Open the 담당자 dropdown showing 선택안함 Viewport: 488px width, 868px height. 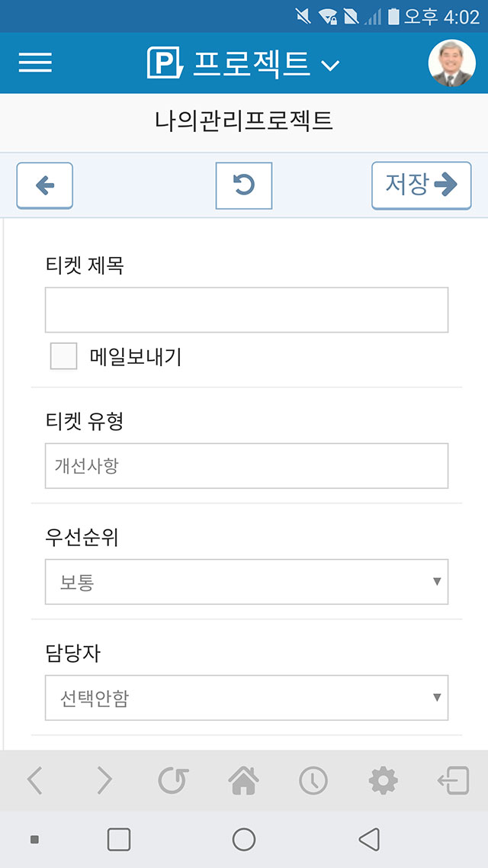coord(247,697)
